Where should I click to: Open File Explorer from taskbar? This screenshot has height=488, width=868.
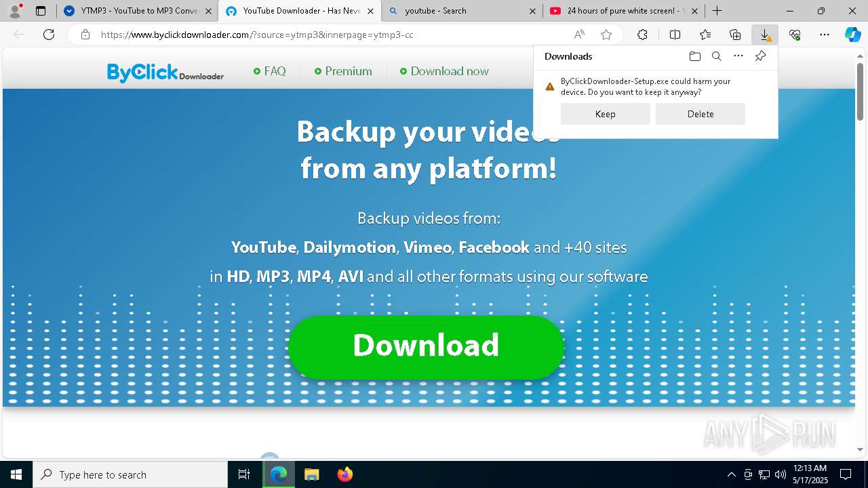point(311,474)
